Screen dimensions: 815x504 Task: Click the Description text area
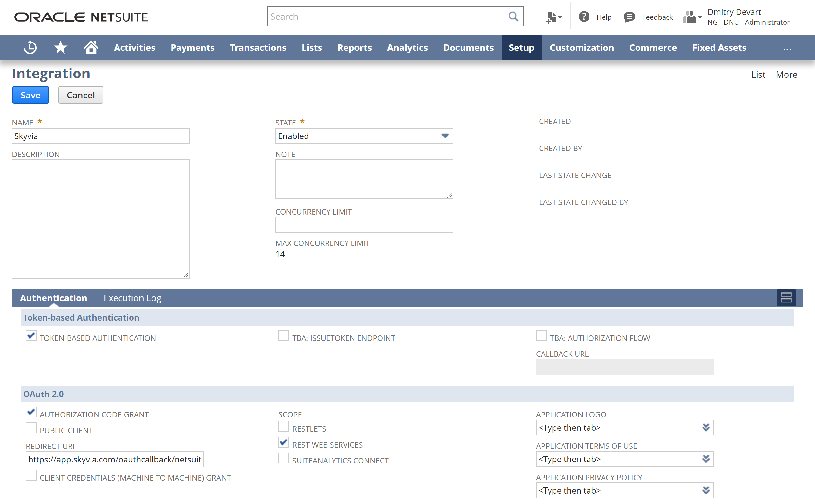(x=100, y=219)
